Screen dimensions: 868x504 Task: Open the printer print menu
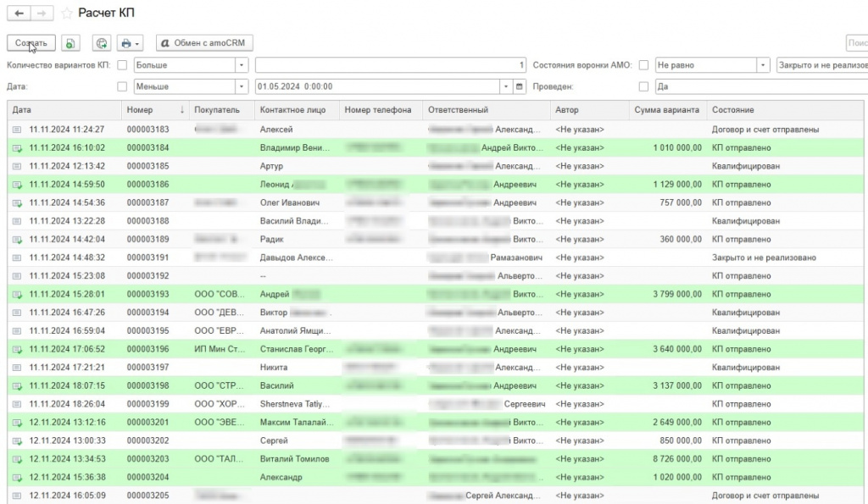[130, 43]
